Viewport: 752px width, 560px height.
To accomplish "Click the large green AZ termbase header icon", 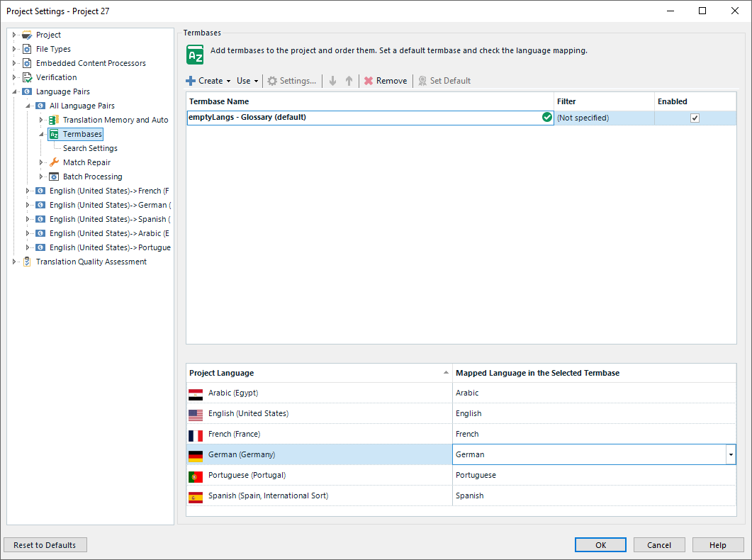I will (x=195, y=55).
